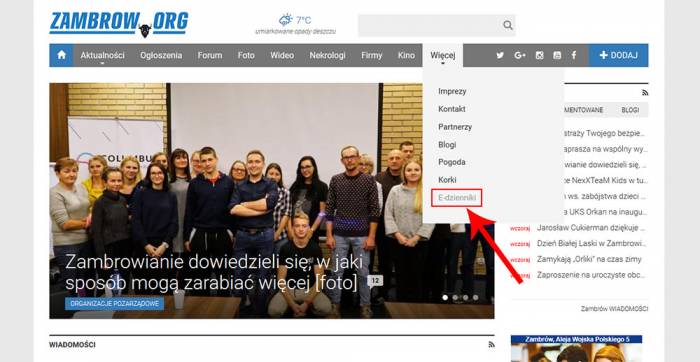This screenshot has height=362, width=700.
Task: Click the RSS icon beside Wiadomości heading
Action: coord(491,345)
